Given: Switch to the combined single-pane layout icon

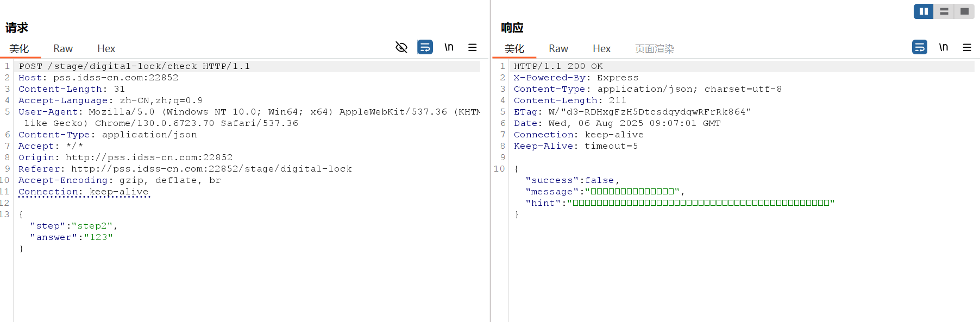Looking at the screenshot, I should coord(964,11).
